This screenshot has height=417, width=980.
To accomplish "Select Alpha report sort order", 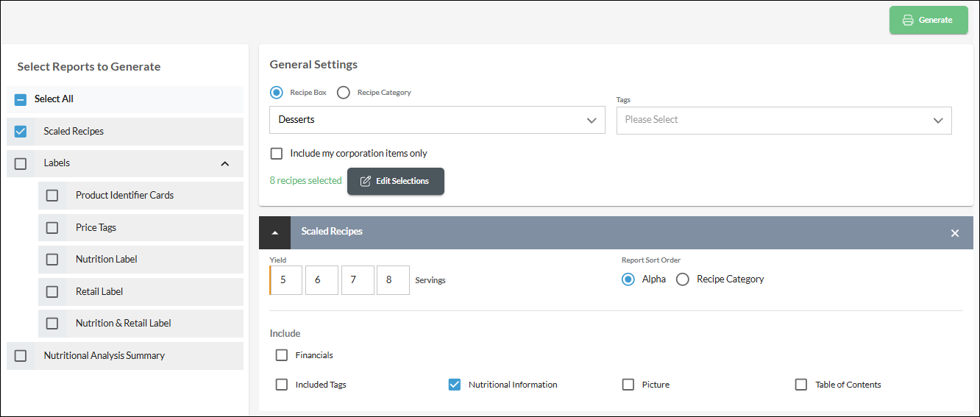I will coord(628,279).
